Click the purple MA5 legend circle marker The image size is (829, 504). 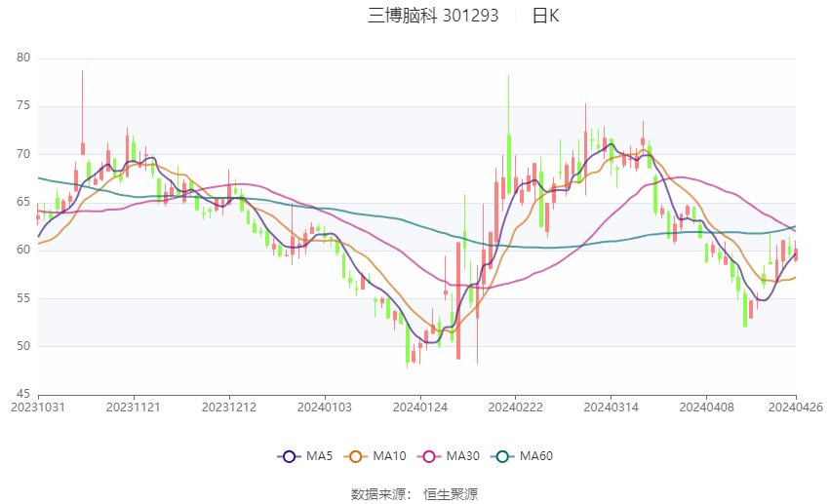(288, 456)
